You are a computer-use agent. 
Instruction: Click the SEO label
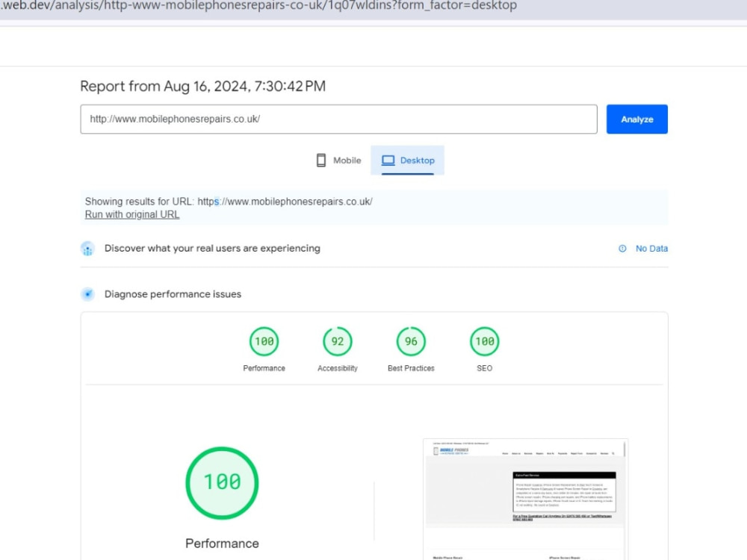(x=485, y=368)
